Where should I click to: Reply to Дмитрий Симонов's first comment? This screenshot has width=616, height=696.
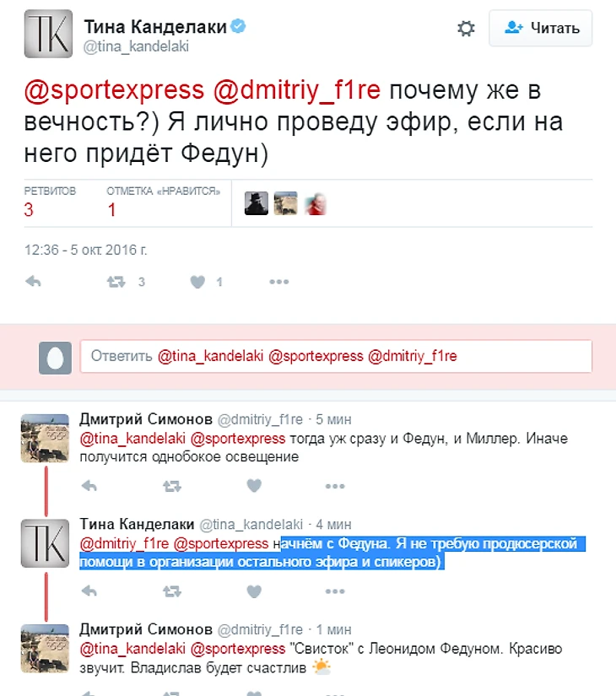[x=89, y=486]
